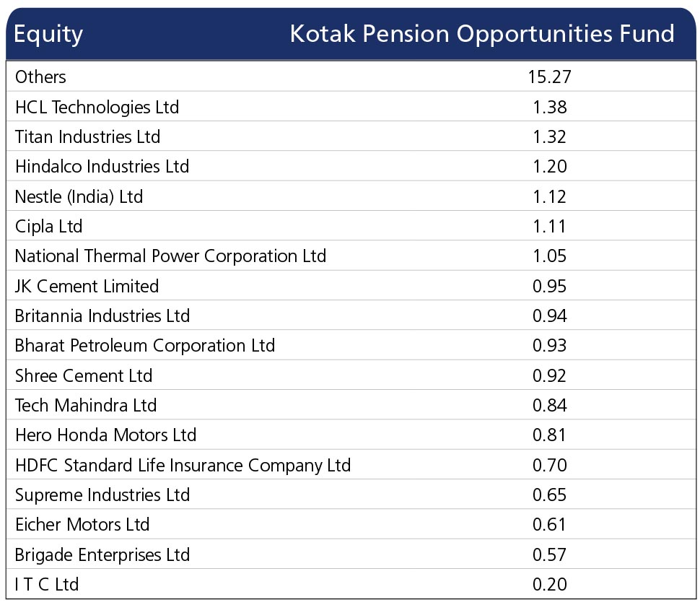Viewport: 700px width, 605px height.
Task: Select the 0.20 value for I T C Ltd
Action: point(550,584)
